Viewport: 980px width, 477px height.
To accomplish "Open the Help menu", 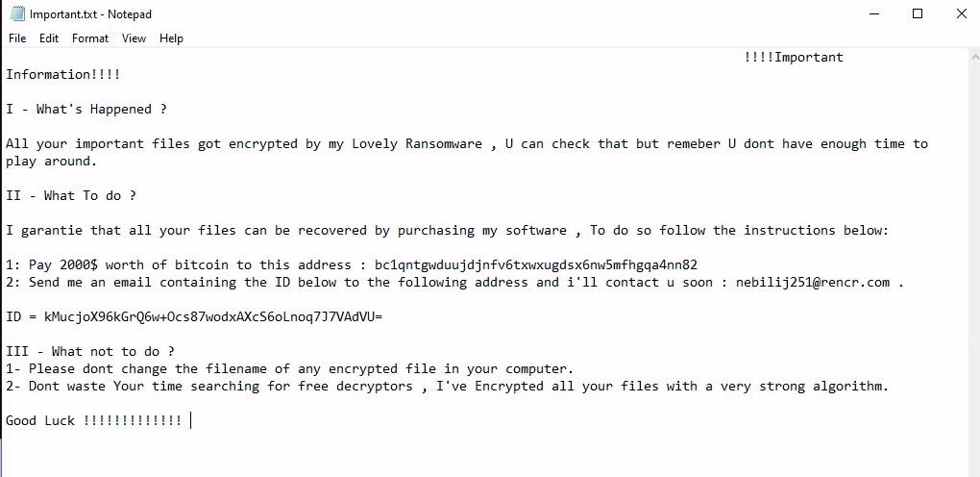I will (171, 38).
